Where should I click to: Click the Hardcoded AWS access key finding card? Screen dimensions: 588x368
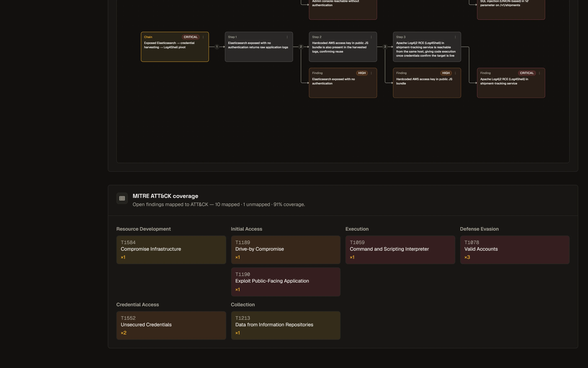point(427,83)
